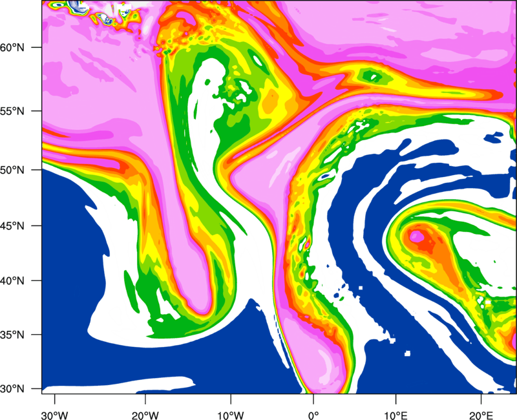
Task: Click the 60°N latitude label
Action: 12,47
